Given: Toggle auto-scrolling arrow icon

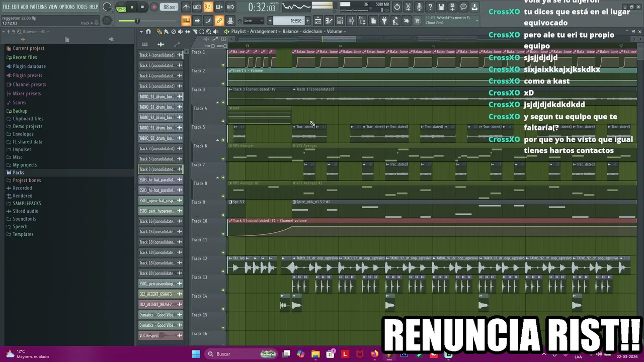Looking at the screenshot, I should 197,21.
